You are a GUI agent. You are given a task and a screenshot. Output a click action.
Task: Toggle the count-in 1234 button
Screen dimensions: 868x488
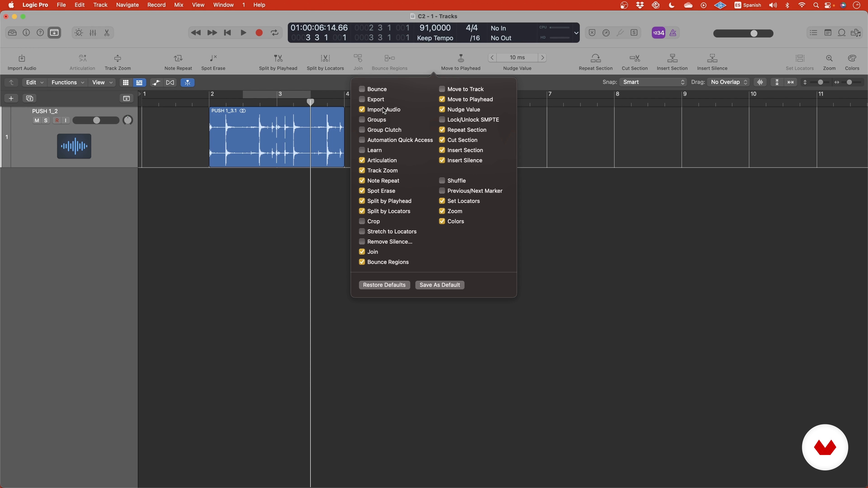[658, 33]
